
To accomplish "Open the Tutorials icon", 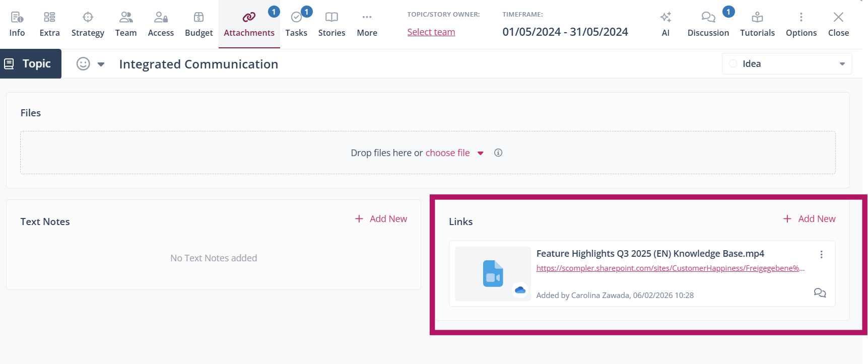I will click(x=757, y=18).
